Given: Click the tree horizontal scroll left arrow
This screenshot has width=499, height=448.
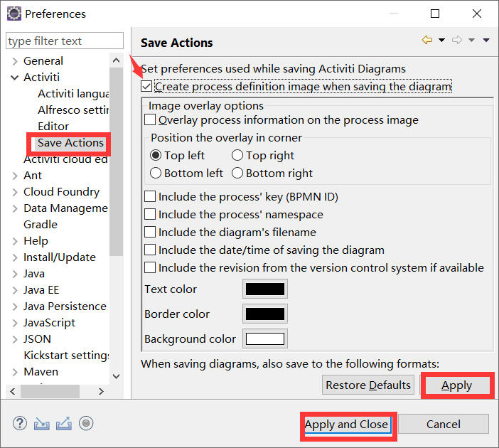Looking at the screenshot, I should click(x=13, y=391).
